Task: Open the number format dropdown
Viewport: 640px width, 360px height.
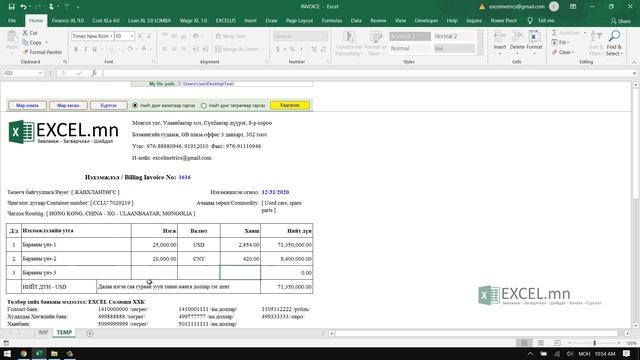Action: click(325, 36)
